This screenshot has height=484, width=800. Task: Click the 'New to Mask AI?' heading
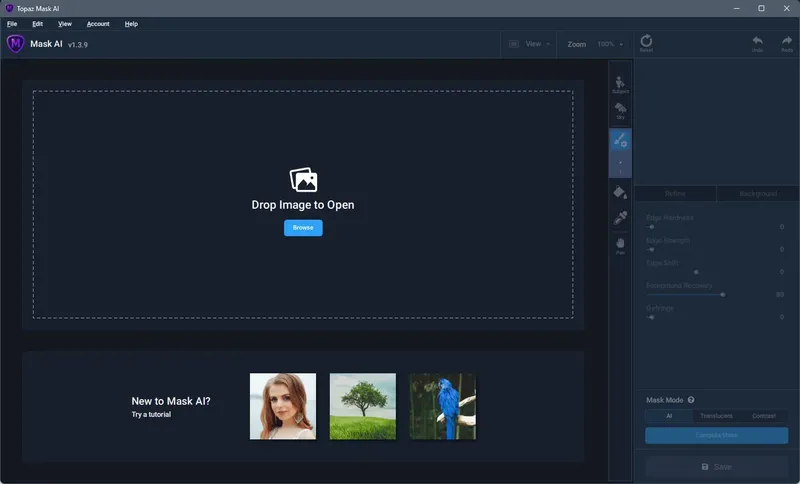click(x=171, y=401)
